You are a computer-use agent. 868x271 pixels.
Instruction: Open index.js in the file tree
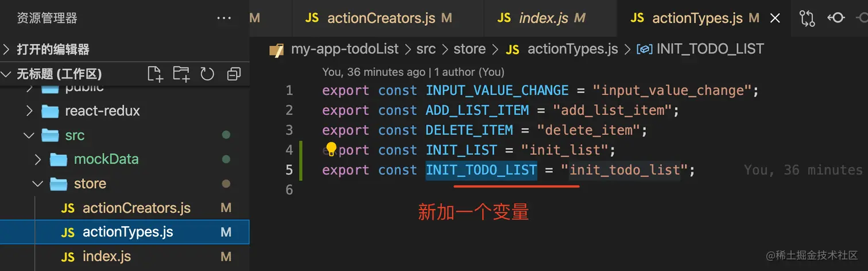pyautogui.click(x=107, y=256)
